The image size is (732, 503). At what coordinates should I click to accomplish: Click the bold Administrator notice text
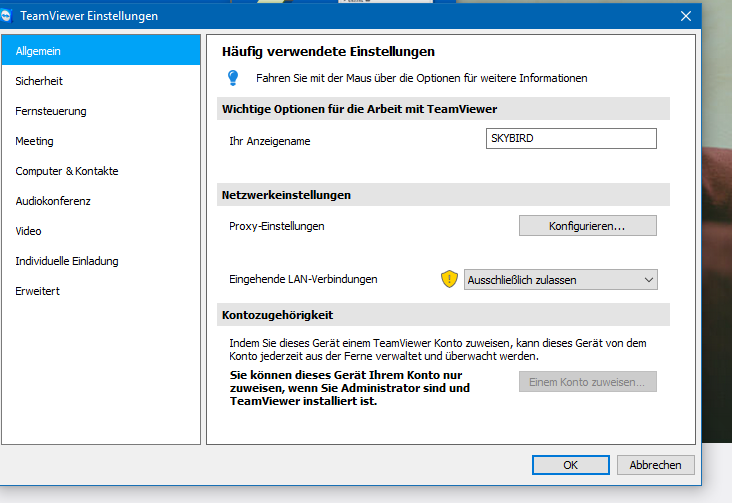click(x=350, y=388)
